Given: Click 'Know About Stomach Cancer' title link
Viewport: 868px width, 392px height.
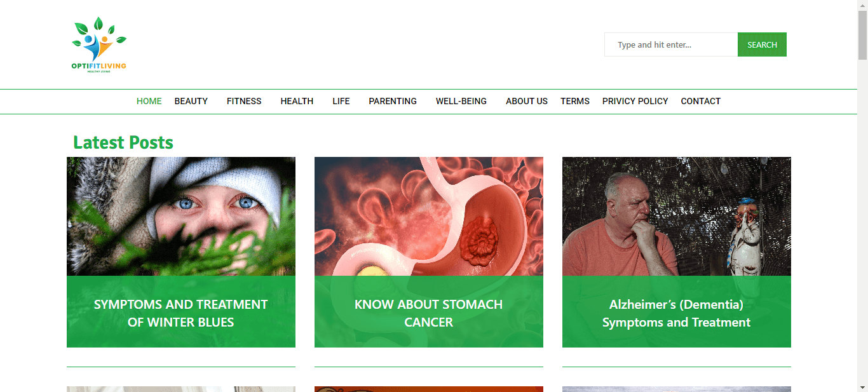Looking at the screenshot, I should click(429, 313).
